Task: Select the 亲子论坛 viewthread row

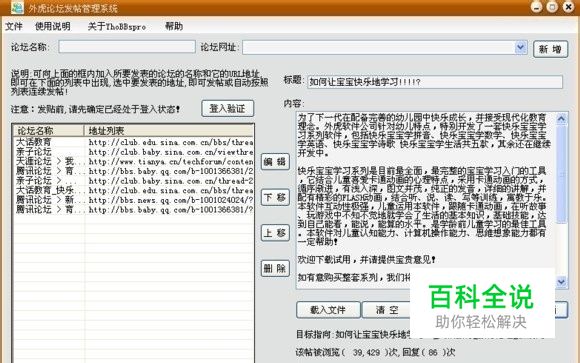Action: pos(134,152)
